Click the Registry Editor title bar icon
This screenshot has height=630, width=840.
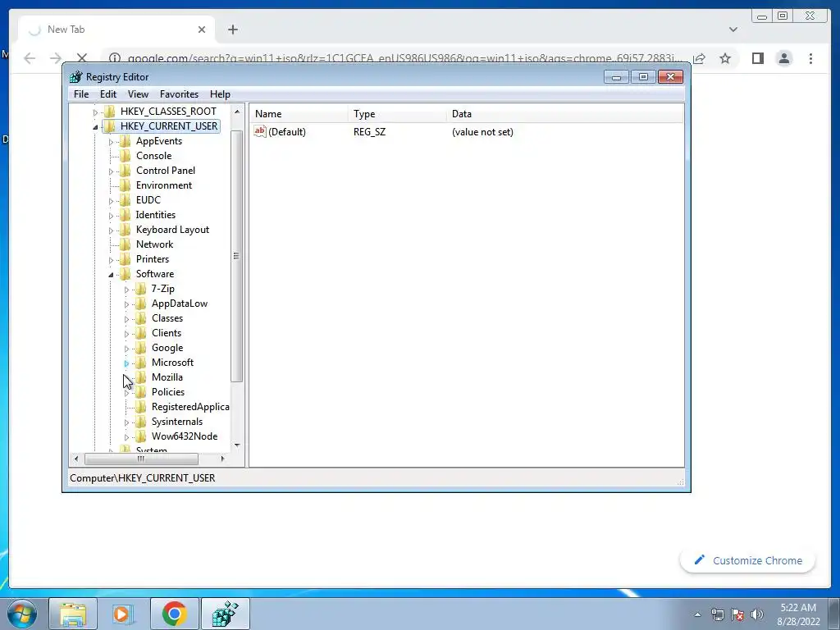(76, 77)
